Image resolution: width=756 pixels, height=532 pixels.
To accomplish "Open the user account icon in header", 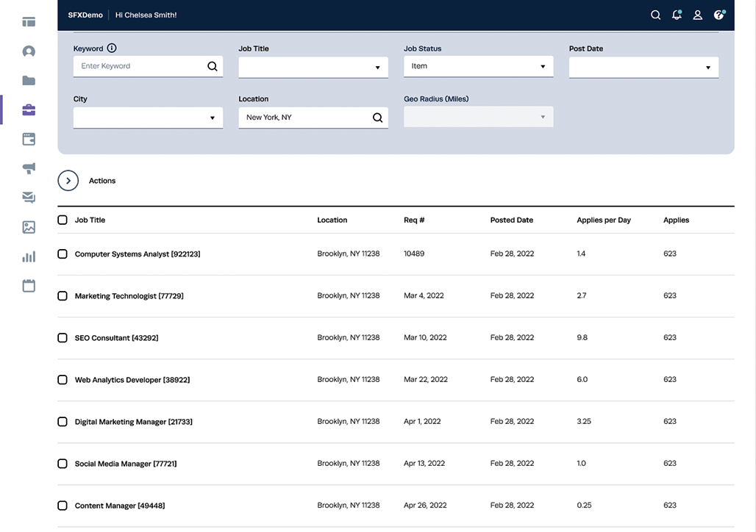I will [698, 15].
